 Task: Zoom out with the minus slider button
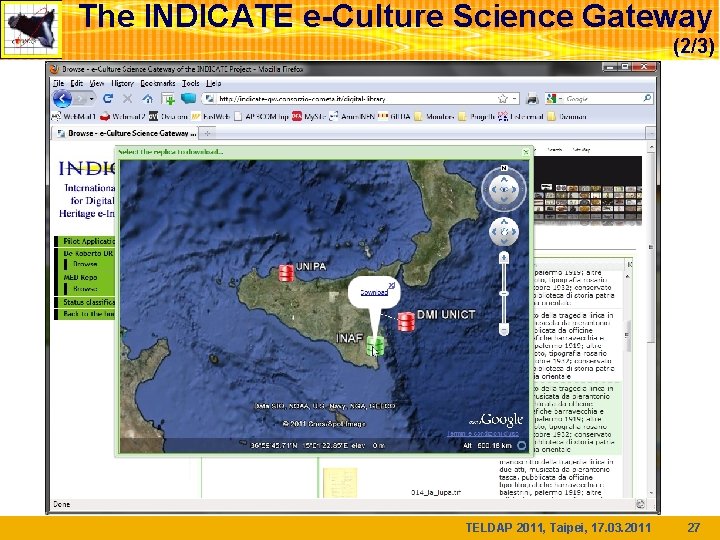(x=504, y=330)
